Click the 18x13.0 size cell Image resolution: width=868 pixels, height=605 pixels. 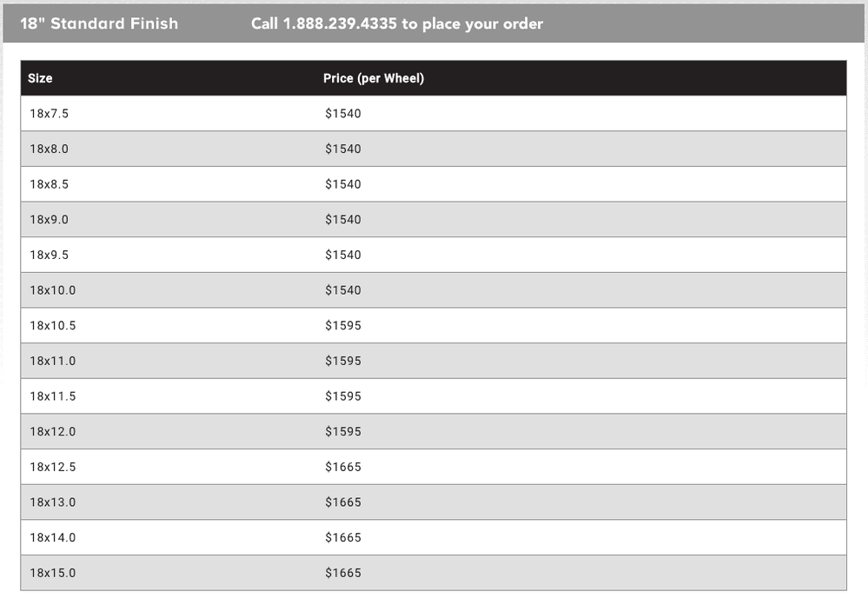[52, 502]
